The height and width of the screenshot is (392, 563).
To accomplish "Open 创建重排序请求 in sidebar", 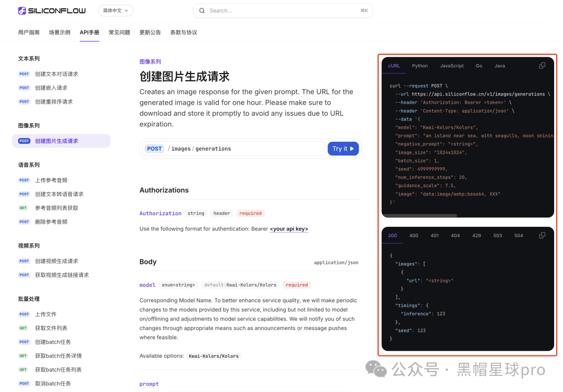I will [x=54, y=102].
